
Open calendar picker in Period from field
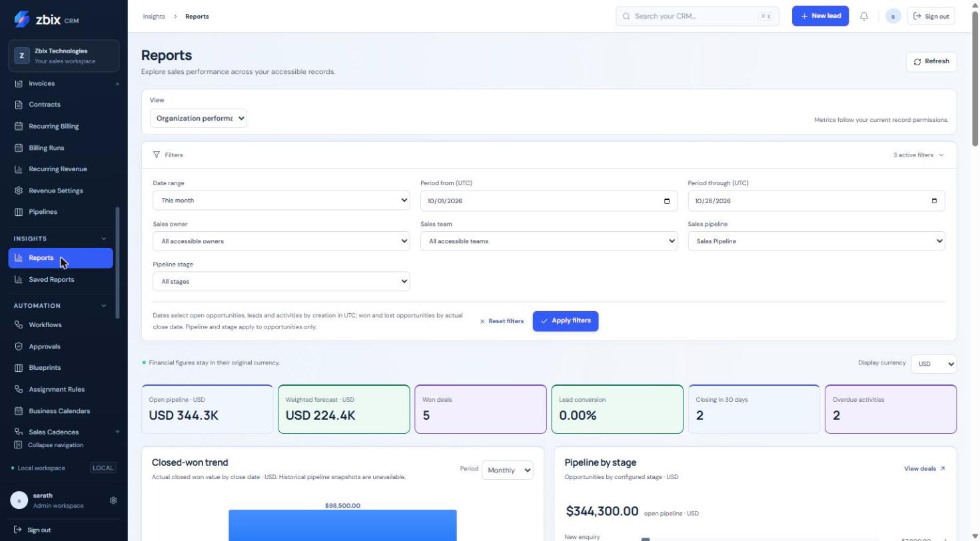coord(667,201)
